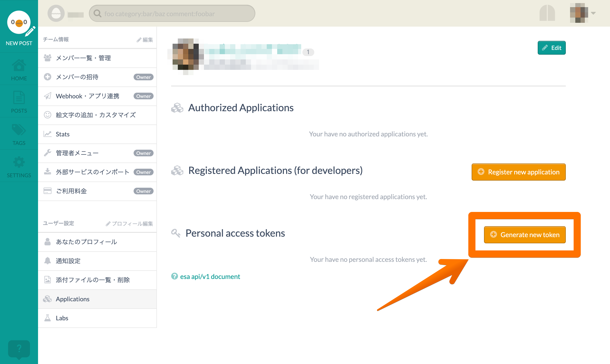610x364 pixels.
Task: Click the プロフィール編集 link
Action: pos(129,223)
